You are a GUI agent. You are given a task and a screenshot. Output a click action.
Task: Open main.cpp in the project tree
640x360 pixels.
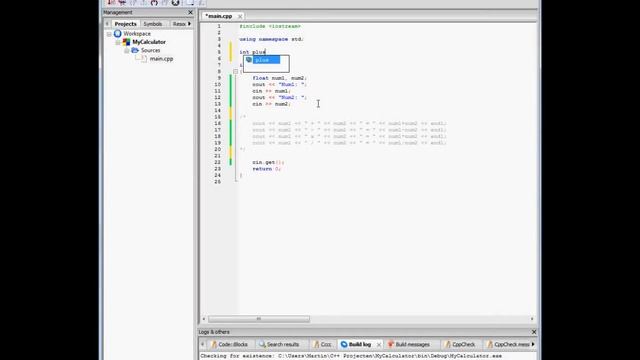pyautogui.click(x=161, y=59)
